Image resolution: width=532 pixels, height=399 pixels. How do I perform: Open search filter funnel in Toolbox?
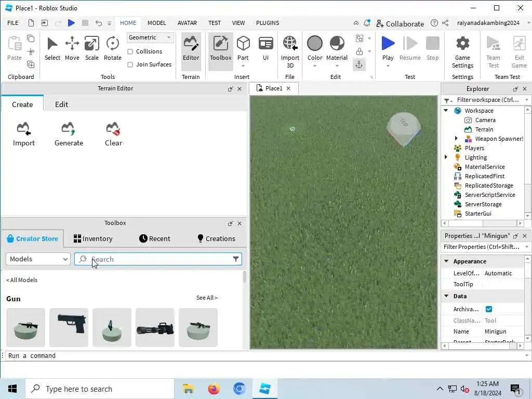coord(235,259)
